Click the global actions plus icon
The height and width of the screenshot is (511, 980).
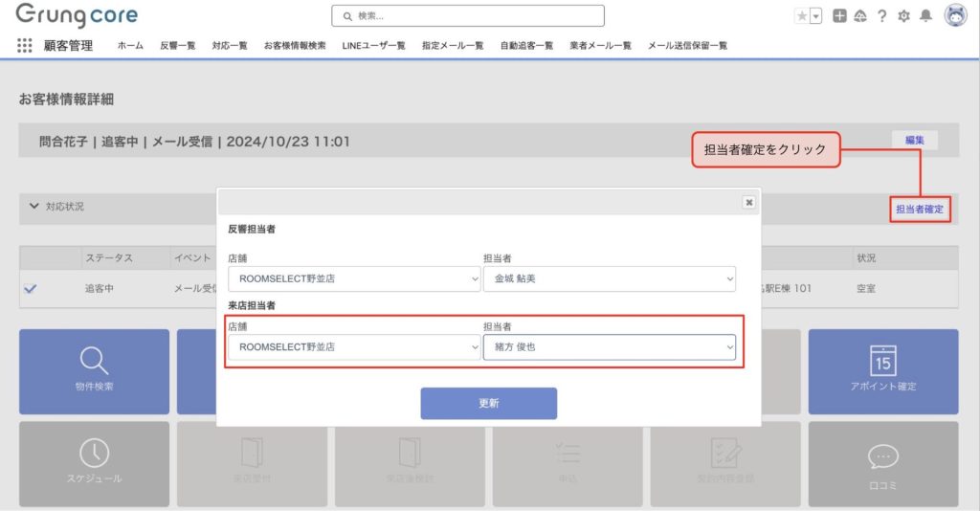pyautogui.click(x=839, y=16)
